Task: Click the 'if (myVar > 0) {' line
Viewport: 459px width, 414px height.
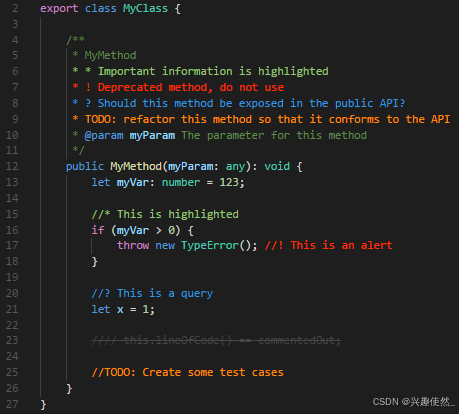Action: point(142,230)
